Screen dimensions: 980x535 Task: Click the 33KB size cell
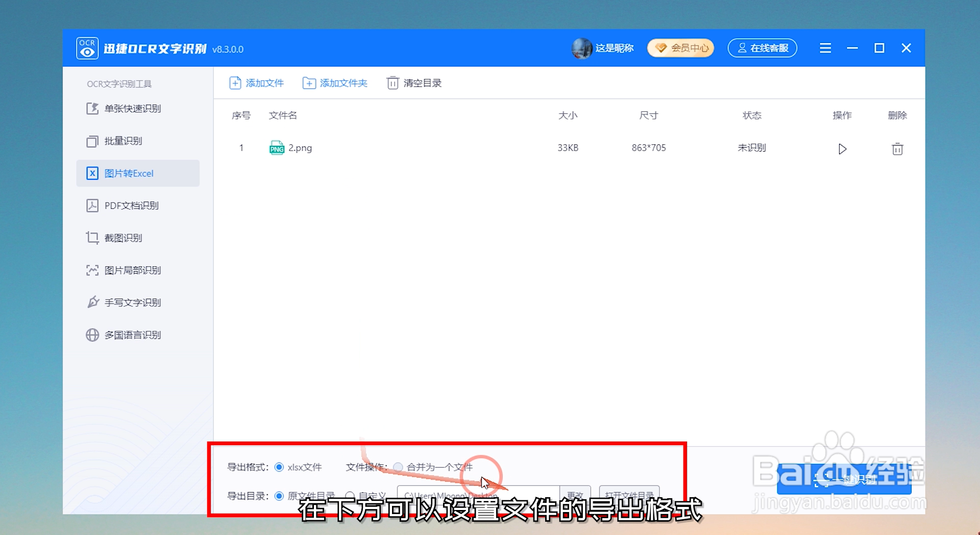(568, 148)
